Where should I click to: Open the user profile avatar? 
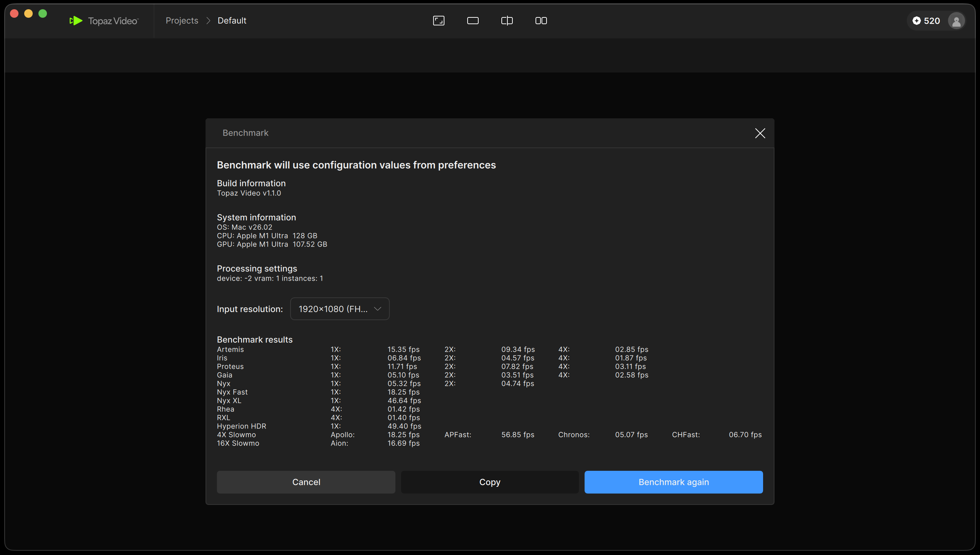tap(956, 21)
